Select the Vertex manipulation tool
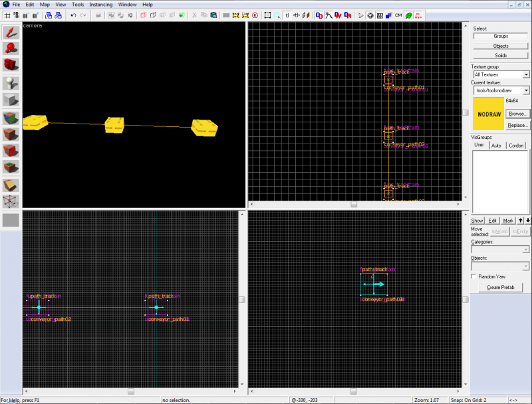This screenshot has width=532, height=404. point(11,202)
